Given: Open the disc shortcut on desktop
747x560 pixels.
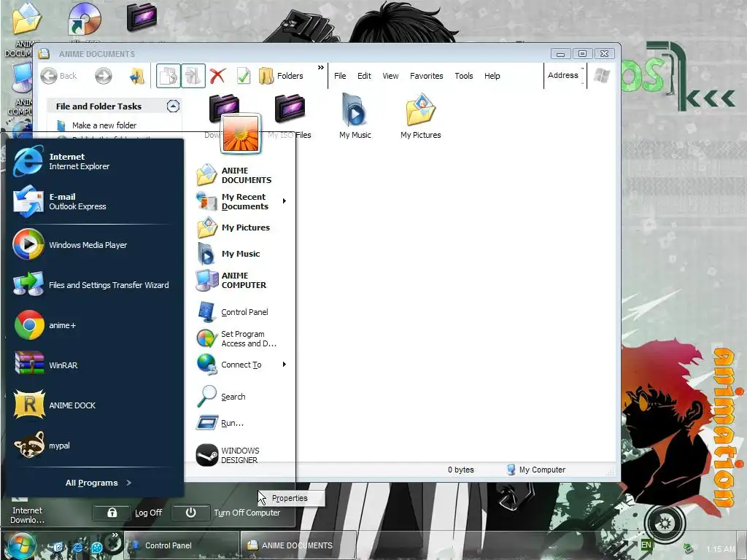Looking at the screenshot, I should pos(85,18).
